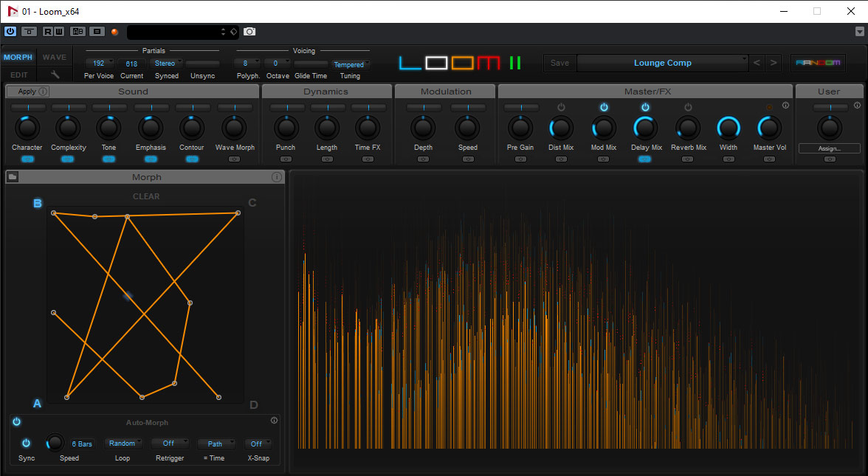Click the Random preset generator logo
The height and width of the screenshot is (476, 868).
point(818,63)
